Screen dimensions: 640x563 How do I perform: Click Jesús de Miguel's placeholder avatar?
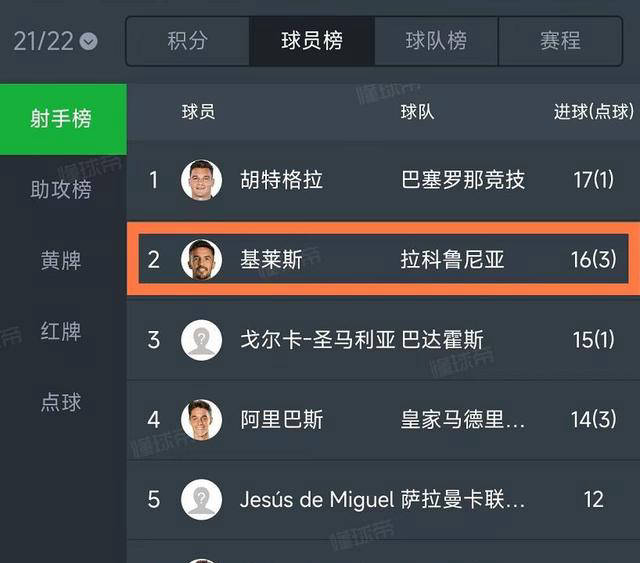[x=201, y=498]
